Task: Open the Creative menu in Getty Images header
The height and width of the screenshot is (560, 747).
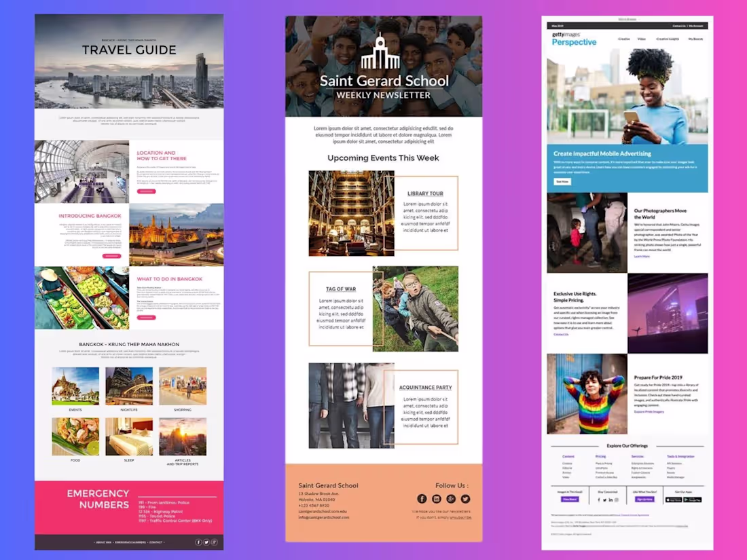Action: click(624, 39)
